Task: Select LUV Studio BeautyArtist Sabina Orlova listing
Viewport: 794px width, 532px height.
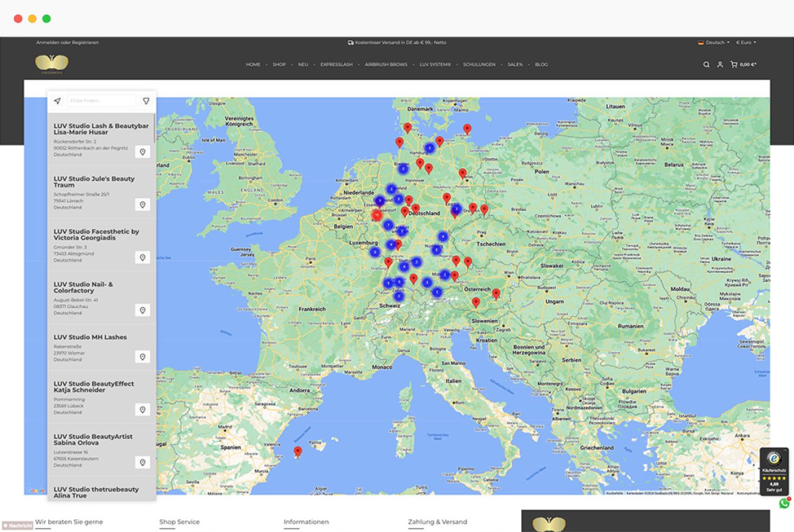Action: tap(93, 440)
